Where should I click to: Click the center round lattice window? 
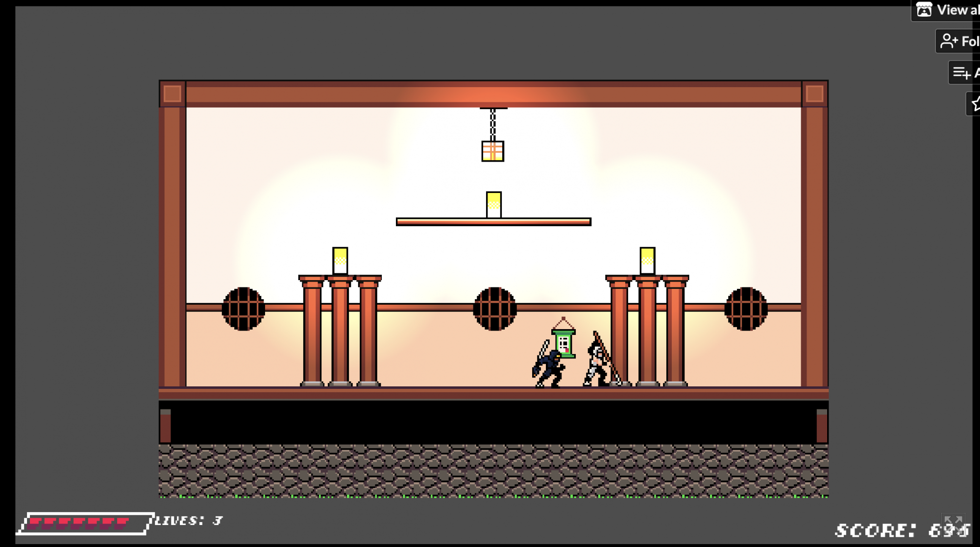tap(494, 309)
